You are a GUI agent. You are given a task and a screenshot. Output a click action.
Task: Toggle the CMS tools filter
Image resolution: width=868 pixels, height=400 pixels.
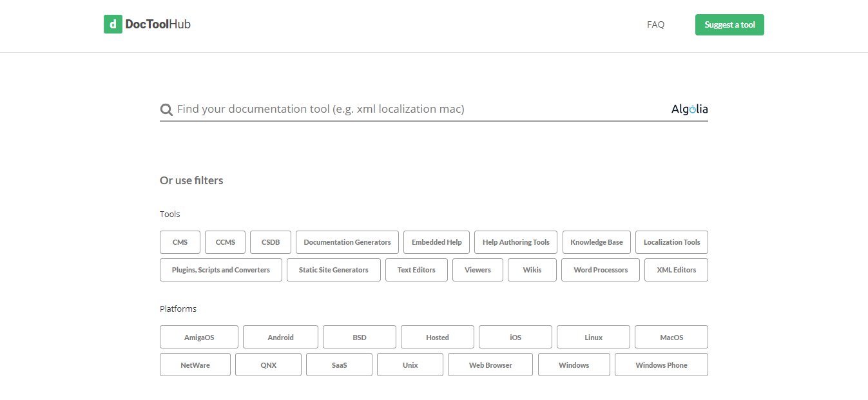click(180, 242)
